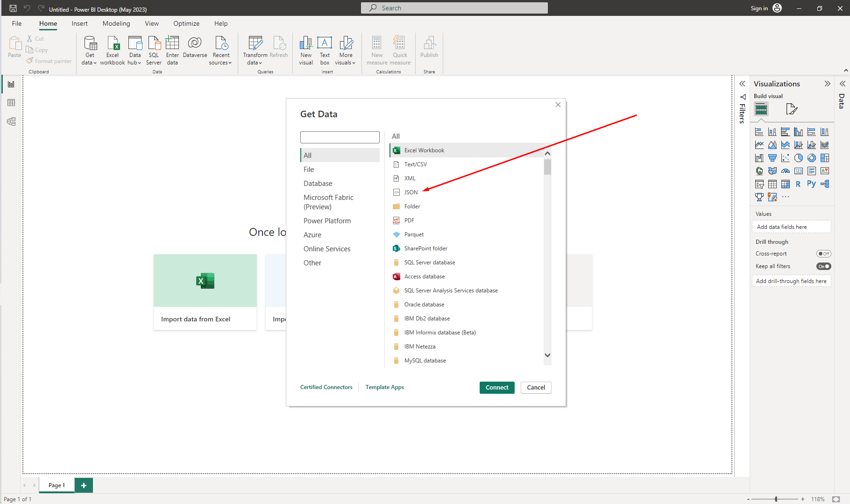The height and width of the screenshot is (504, 850).
Task: Toggle Cross-report drill through switch
Action: (823, 254)
